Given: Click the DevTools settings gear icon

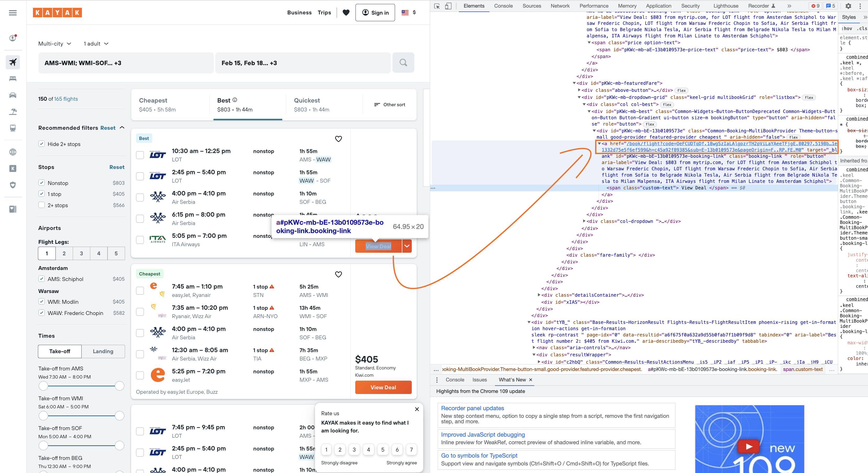Looking at the screenshot, I should click(x=849, y=6).
